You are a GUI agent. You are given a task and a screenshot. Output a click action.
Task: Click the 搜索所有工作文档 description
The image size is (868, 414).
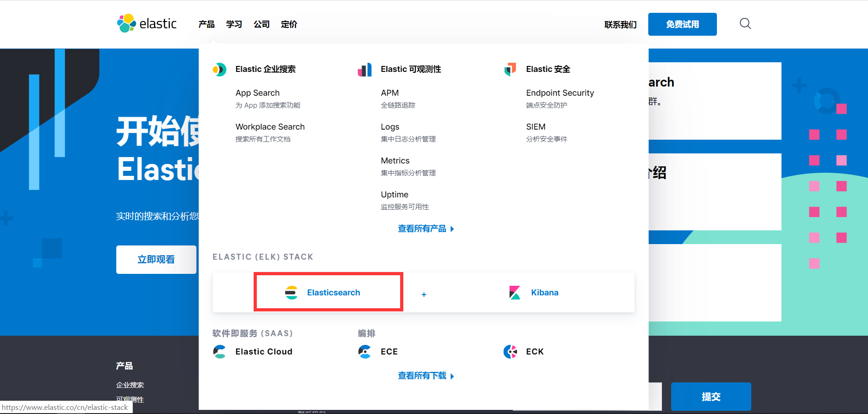point(263,139)
